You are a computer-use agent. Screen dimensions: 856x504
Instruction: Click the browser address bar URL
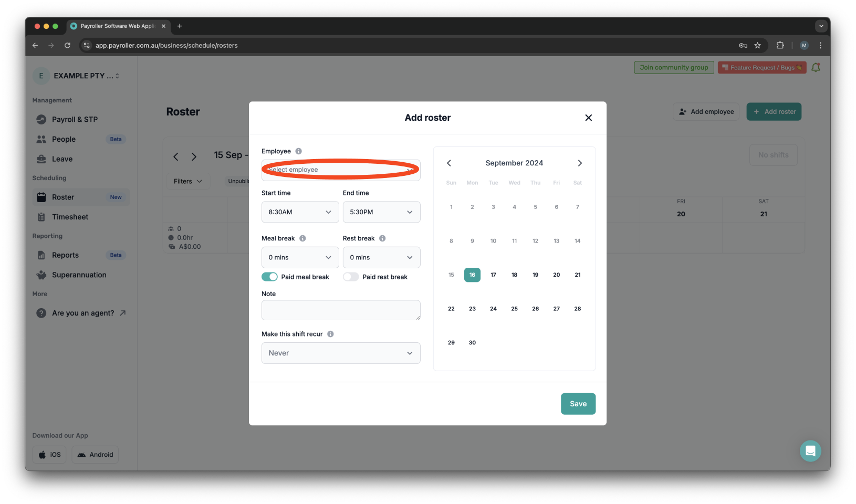[166, 46]
